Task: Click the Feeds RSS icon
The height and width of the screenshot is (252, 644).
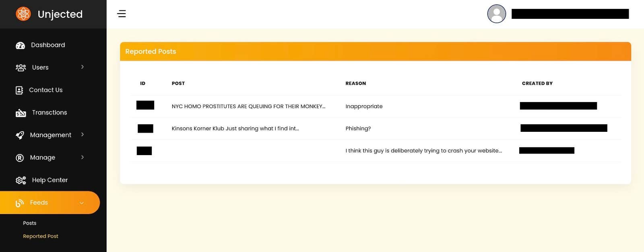Action: (20, 203)
